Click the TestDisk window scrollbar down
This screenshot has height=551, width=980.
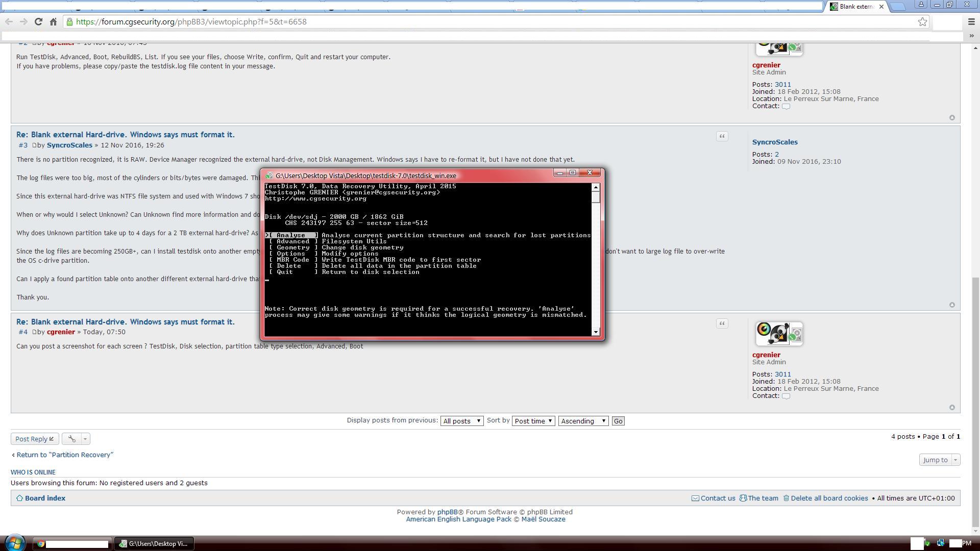595,331
